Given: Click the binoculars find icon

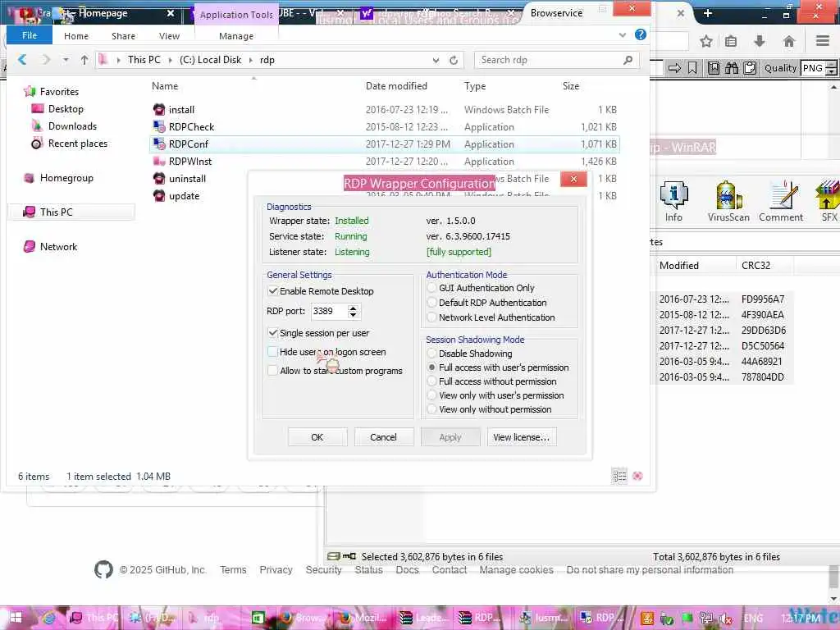Looking at the screenshot, I should point(731,68).
